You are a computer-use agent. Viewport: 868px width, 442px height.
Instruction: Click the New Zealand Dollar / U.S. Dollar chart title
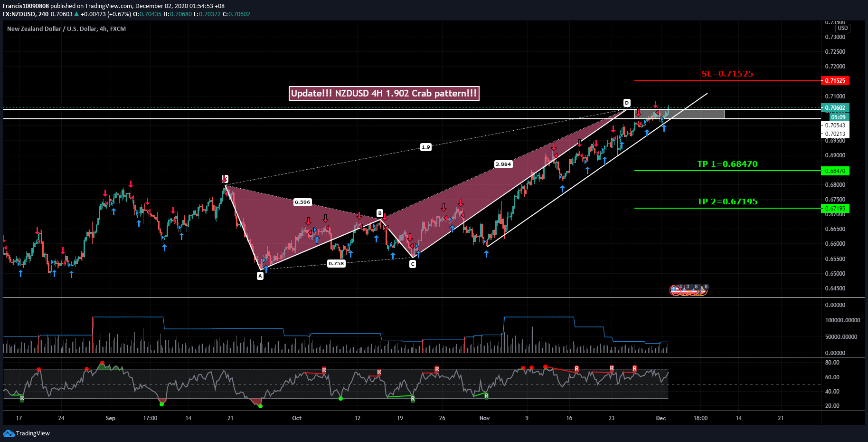[x=66, y=29]
